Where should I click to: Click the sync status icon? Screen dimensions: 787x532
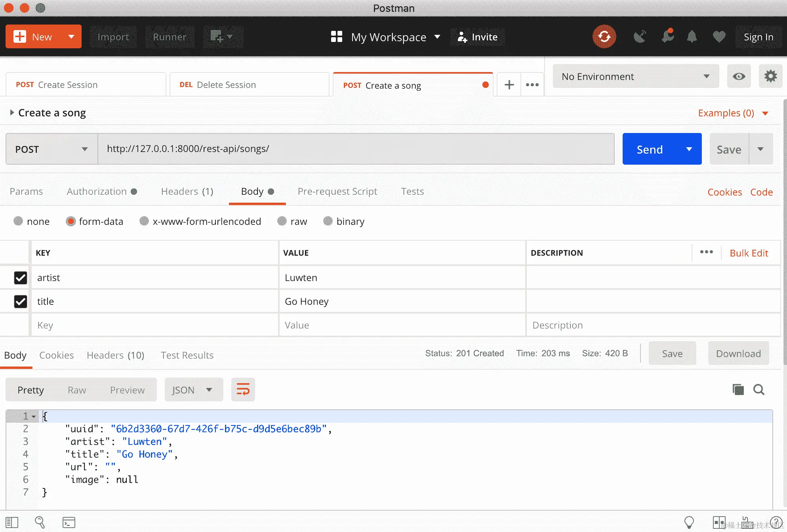[x=604, y=37]
